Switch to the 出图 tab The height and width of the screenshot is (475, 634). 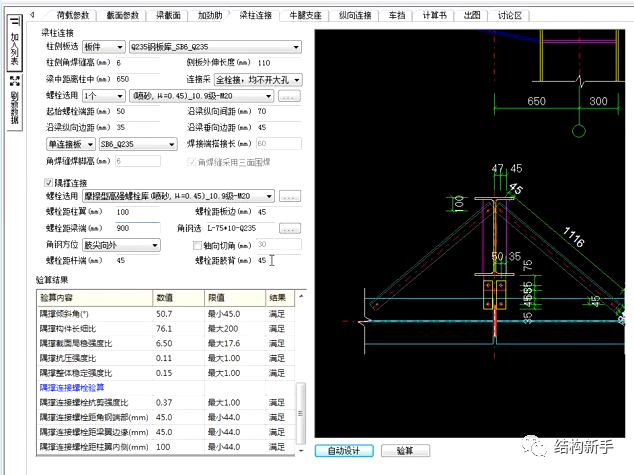pyautogui.click(x=472, y=15)
